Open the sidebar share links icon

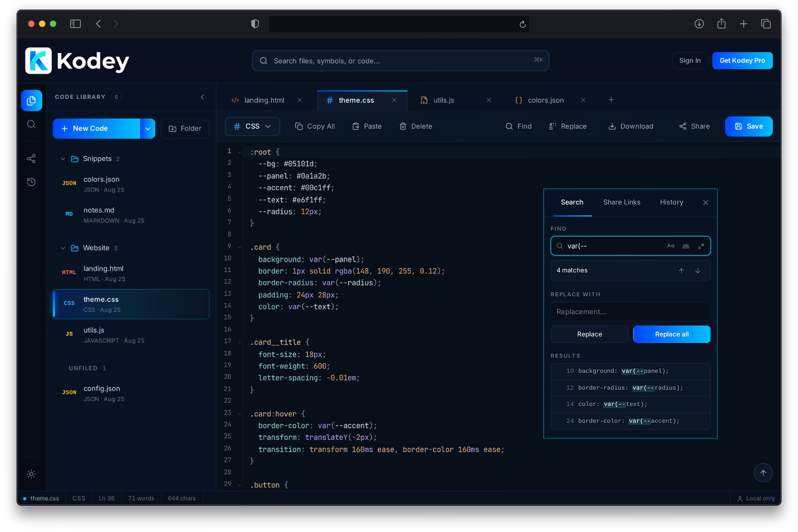[32, 158]
